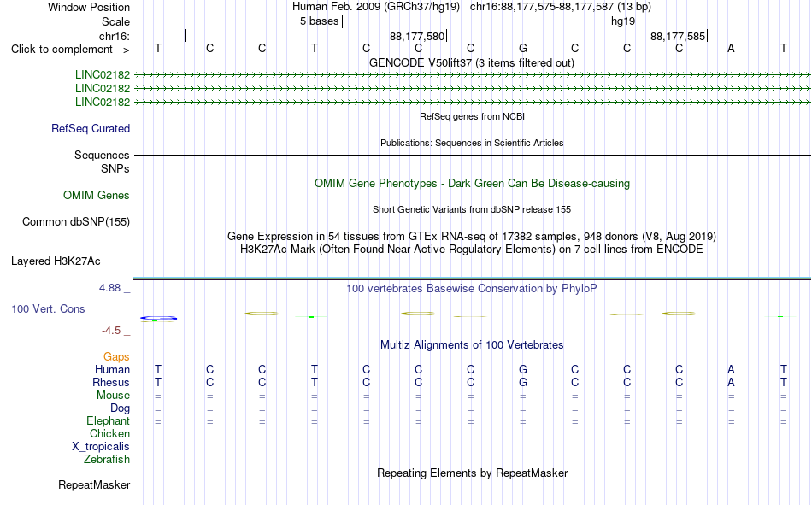Viewport: 812px width, 505px height.
Task: Click 'Human Feb. 2009 (GRCh37/hg19)' header text
Action: coord(376,7)
